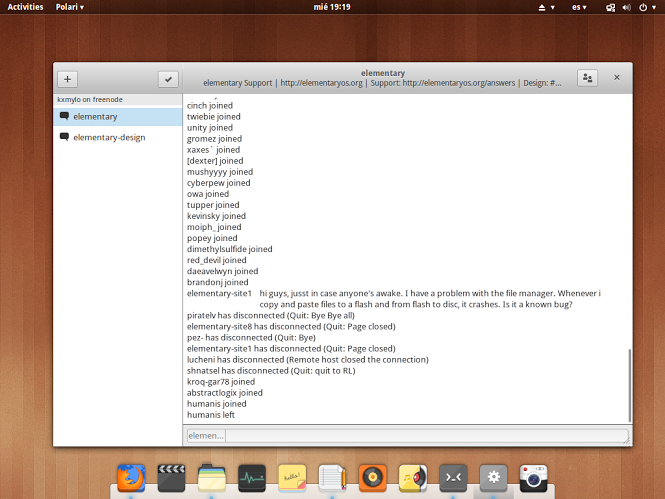Open the terminal dock icon
This screenshot has width=665, height=499.
pos(453,478)
